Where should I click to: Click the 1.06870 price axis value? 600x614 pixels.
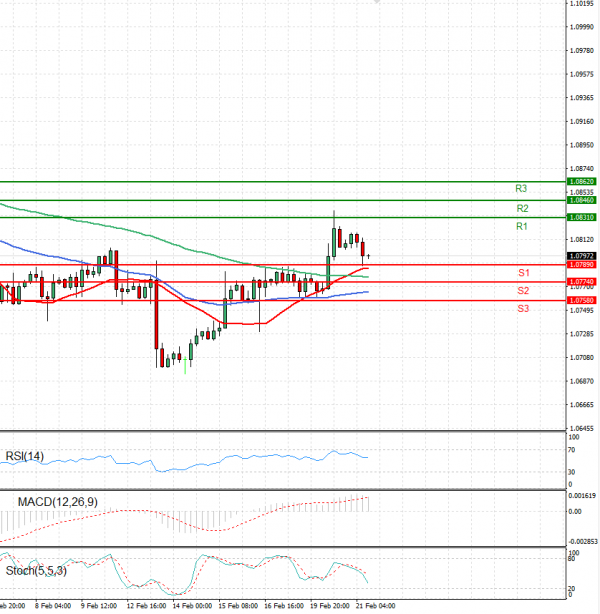click(x=582, y=381)
